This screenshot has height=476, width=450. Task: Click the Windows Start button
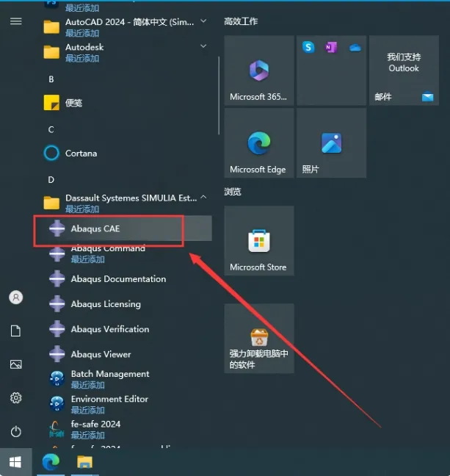(x=15, y=462)
